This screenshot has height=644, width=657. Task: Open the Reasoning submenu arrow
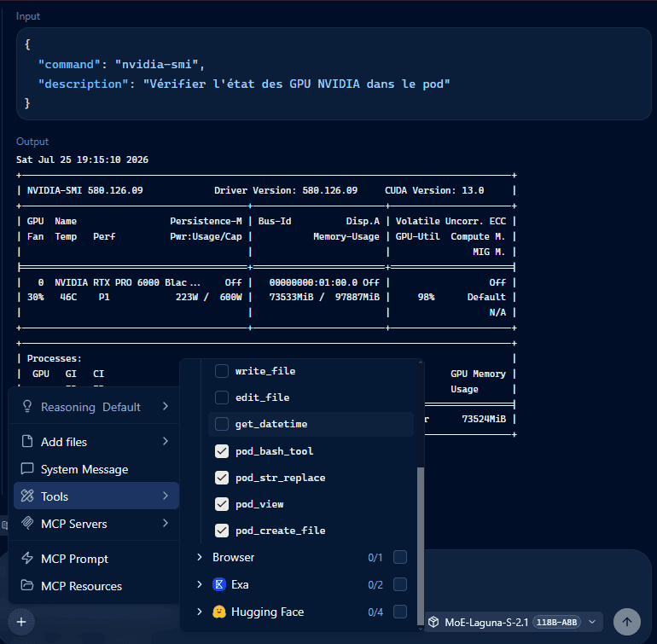point(165,406)
